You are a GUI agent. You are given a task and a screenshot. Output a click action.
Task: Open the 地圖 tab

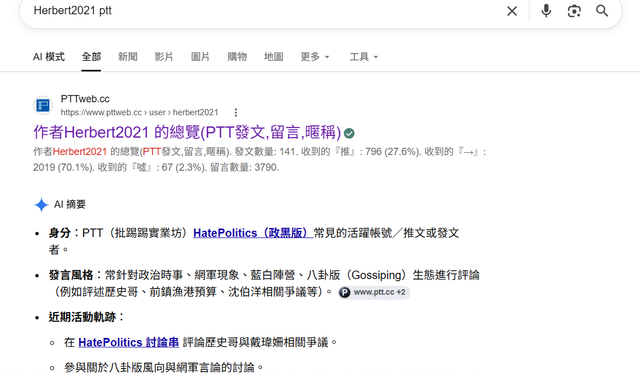pyautogui.click(x=273, y=57)
